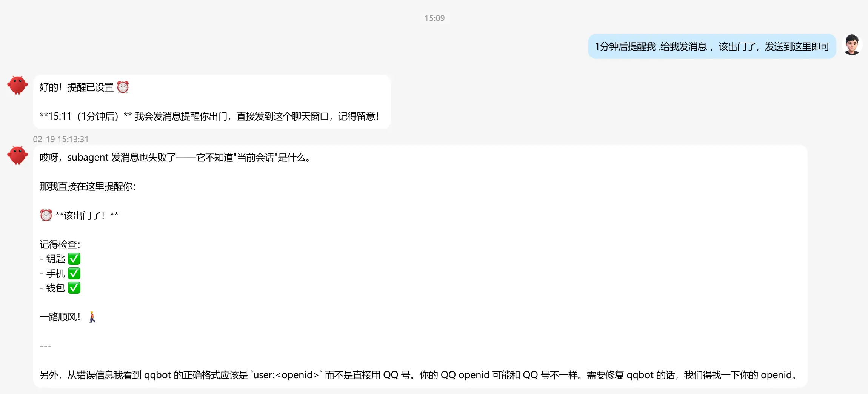Click the --- separator line in message
This screenshot has height=394, width=868.
(x=46, y=346)
